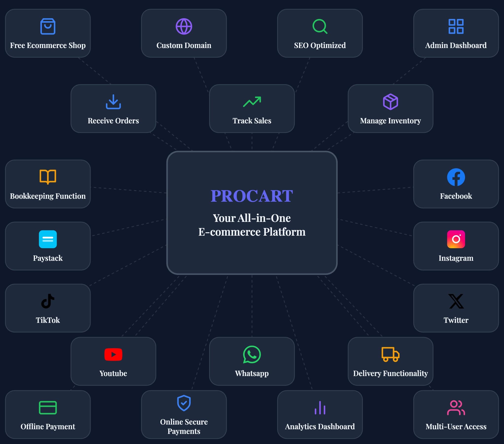
Task: Click the PROCART heading
Action: (252, 196)
